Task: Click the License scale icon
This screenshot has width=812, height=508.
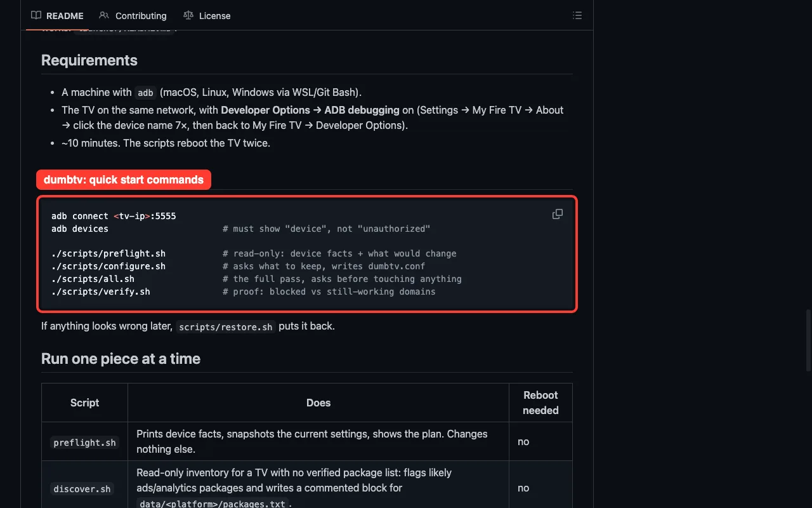Action: tap(188, 15)
